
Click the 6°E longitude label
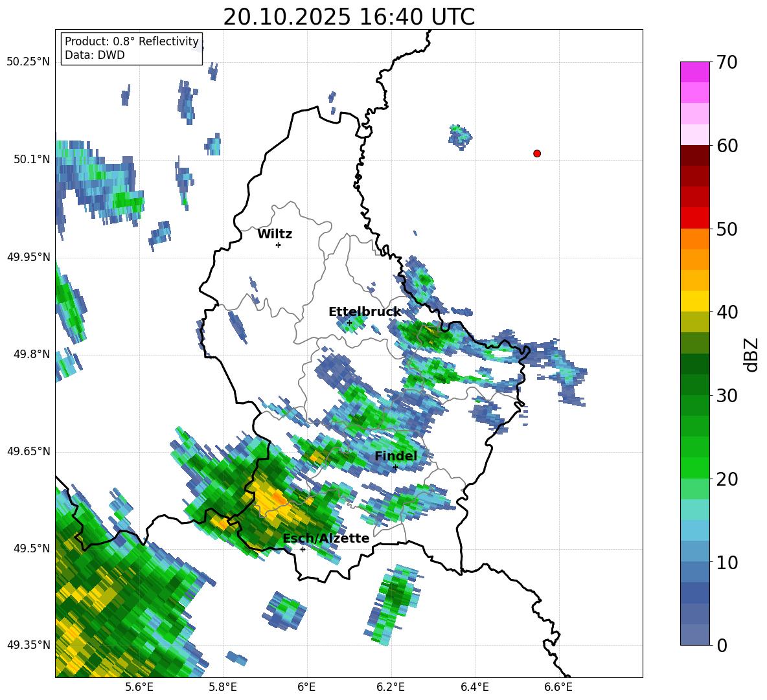306,687
